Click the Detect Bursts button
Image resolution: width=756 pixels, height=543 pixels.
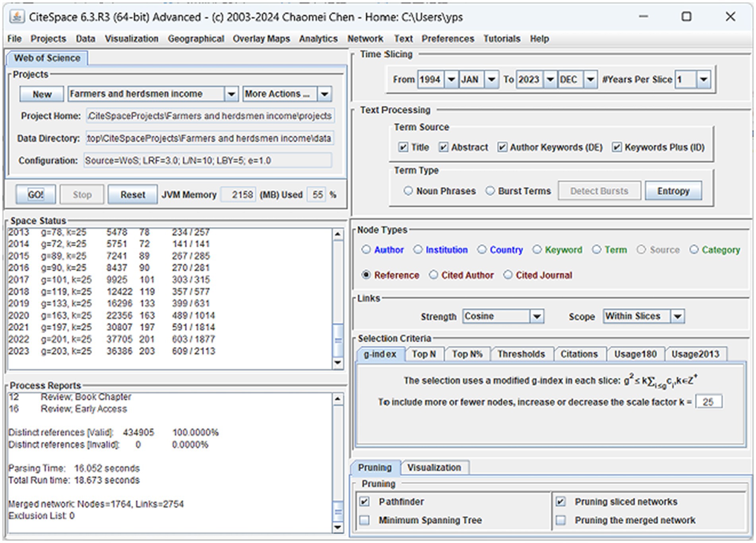599,191
